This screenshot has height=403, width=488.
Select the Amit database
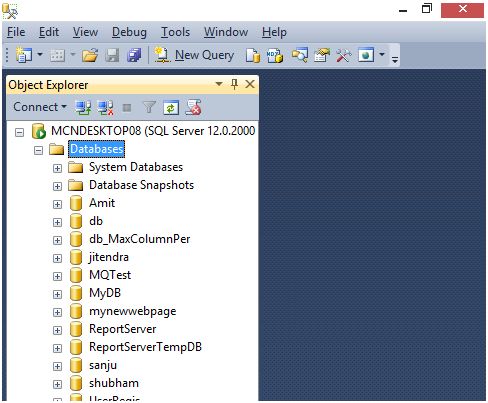pyautogui.click(x=102, y=203)
